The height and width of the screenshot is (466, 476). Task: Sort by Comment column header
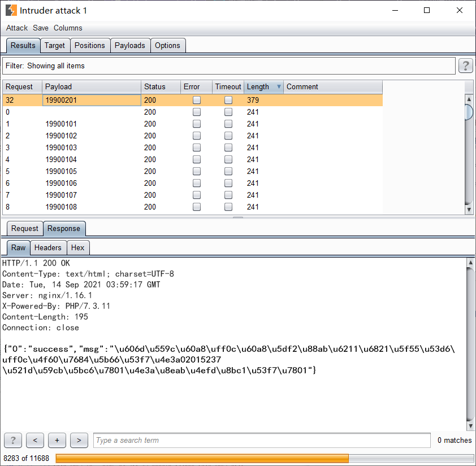pyautogui.click(x=333, y=87)
